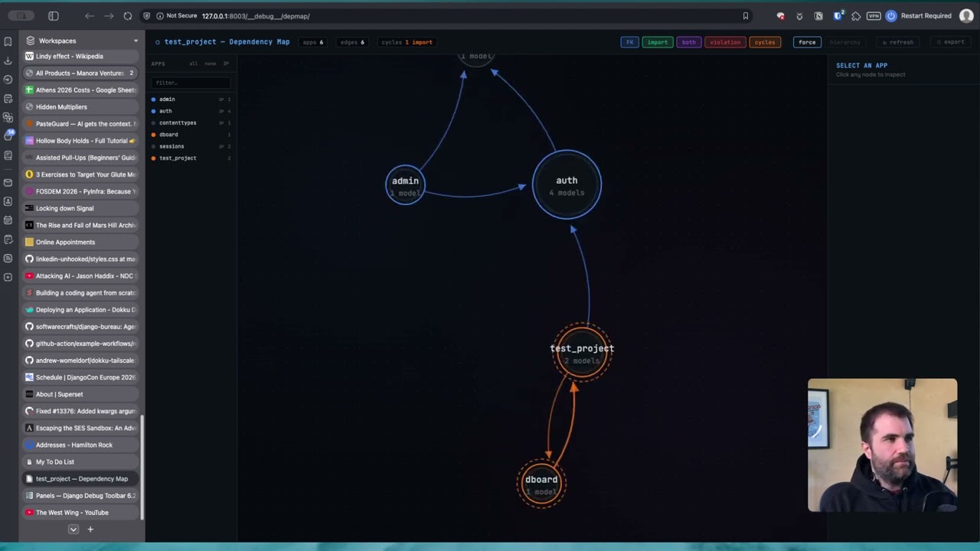Click the dboard node in the graph
980x551 pixels.
coord(541,483)
